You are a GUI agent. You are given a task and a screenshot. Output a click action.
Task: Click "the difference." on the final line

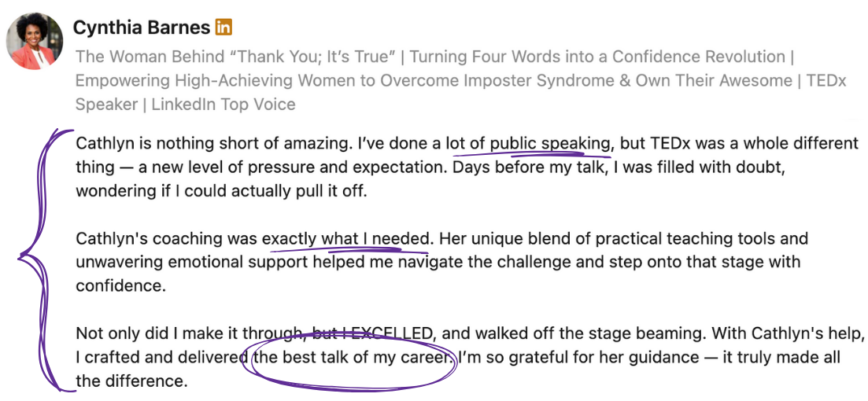(130, 381)
